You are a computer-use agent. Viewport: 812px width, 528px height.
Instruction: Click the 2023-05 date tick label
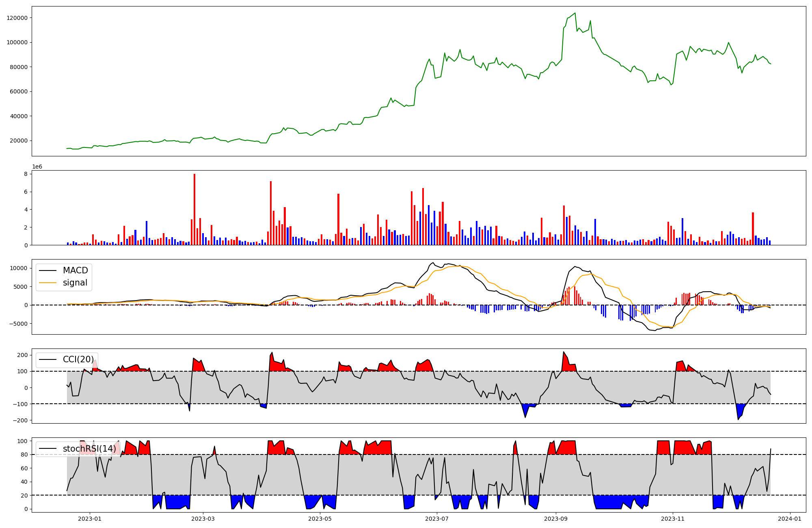[320, 519]
